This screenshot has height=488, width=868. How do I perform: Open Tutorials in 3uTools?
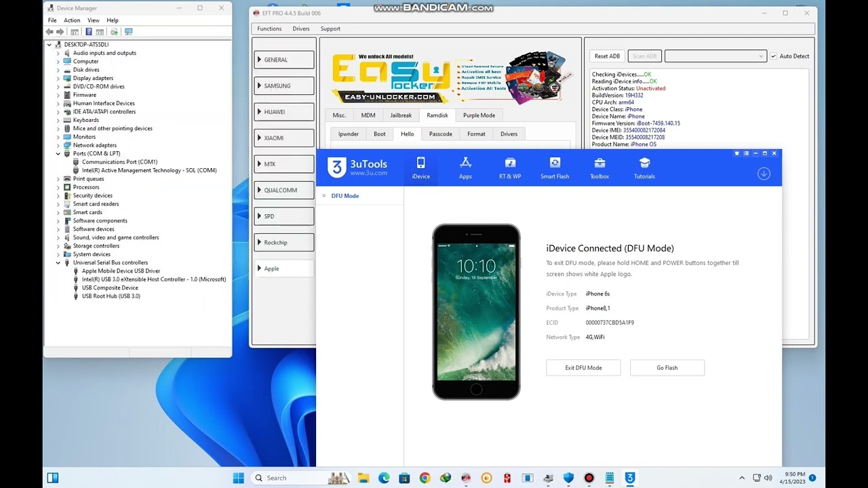point(644,168)
